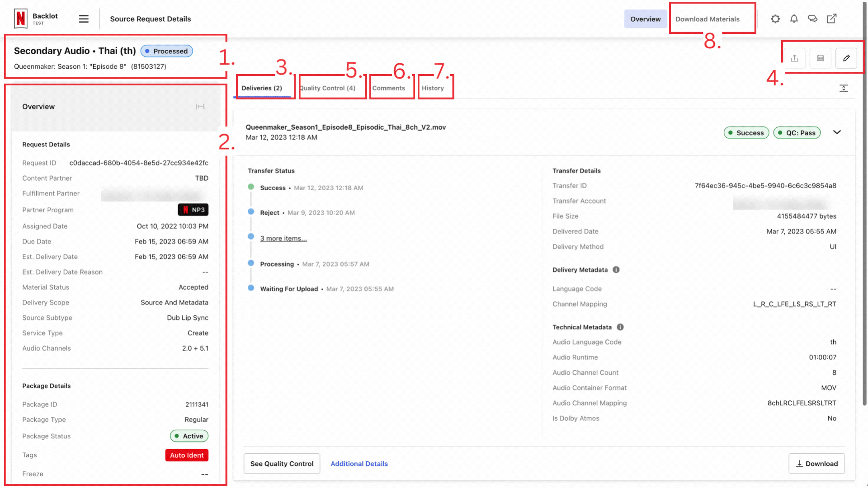Click the Download button

click(x=816, y=464)
